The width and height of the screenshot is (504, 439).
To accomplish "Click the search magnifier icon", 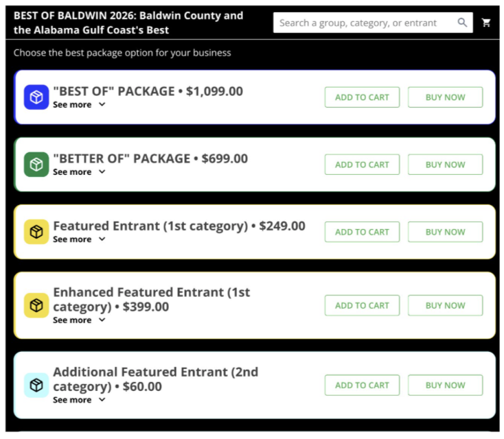I will tap(463, 23).
